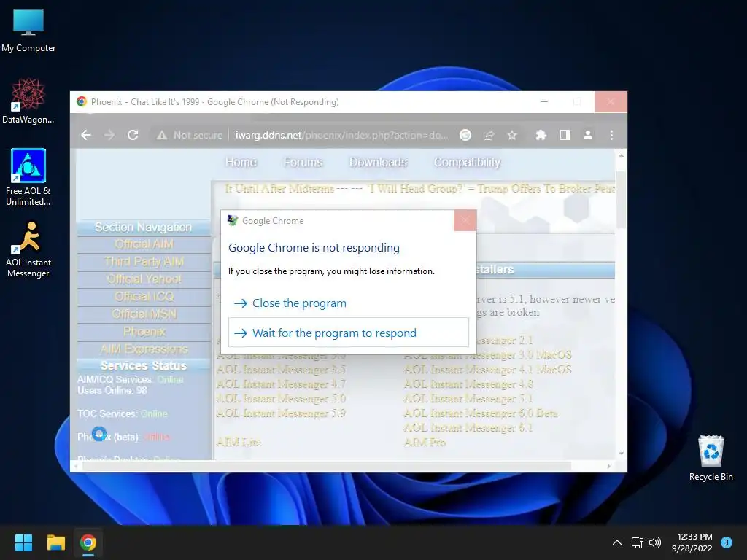Viewport: 747px width, 560px height.
Task: Open volume control tray icon
Action: coord(655,542)
